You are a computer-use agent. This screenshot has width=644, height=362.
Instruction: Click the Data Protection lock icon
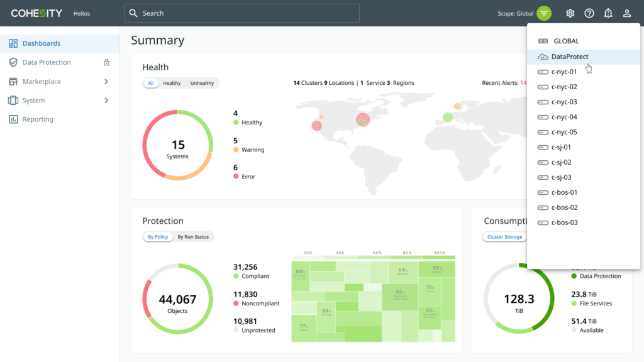(106, 62)
